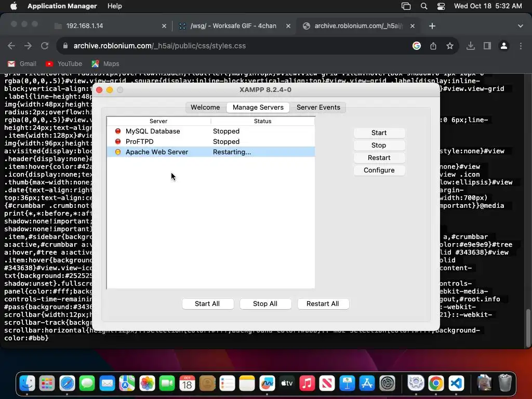The image size is (532, 399).
Task: Open Freeform from the dock
Action: click(267, 383)
